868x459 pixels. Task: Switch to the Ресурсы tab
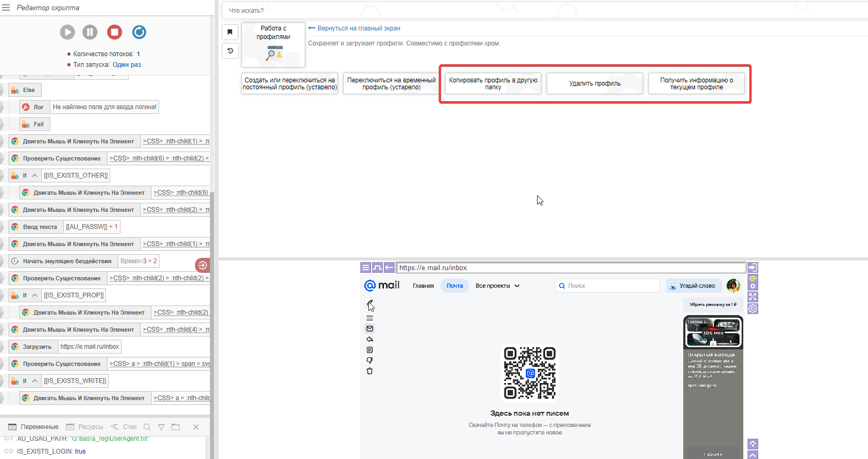pos(85,427)
